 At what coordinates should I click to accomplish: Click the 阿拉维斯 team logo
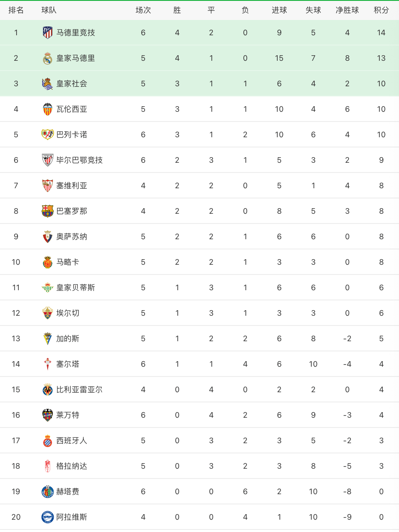click(x=48, y=517)
